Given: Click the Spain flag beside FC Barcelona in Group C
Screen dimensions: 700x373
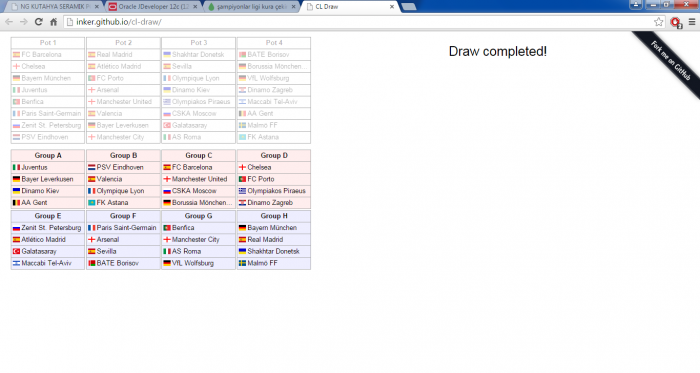Looking at the screenshot, I should pyautogui.click(x=167, y=167).
